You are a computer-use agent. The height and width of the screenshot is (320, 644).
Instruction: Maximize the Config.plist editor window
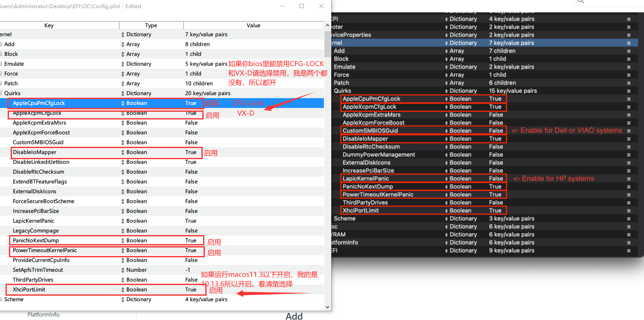point(302,6)
